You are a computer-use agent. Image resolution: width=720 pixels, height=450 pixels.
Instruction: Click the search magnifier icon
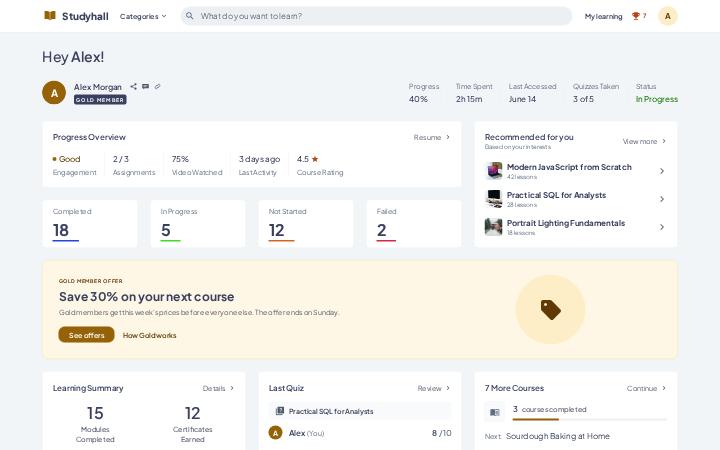(x=189, y=16)
